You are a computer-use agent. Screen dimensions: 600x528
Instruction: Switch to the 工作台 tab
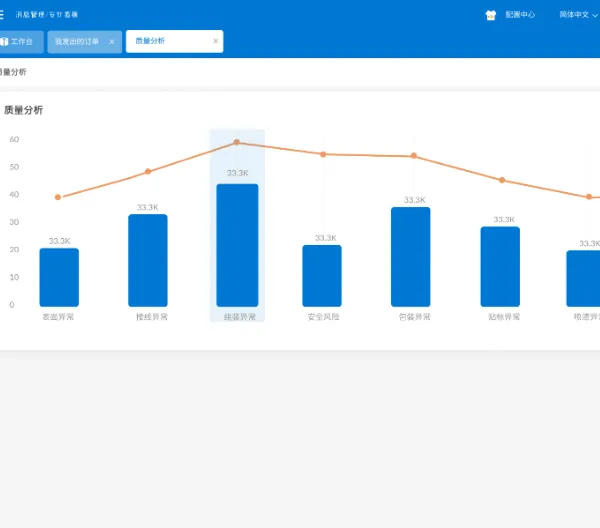pos(21,42)
